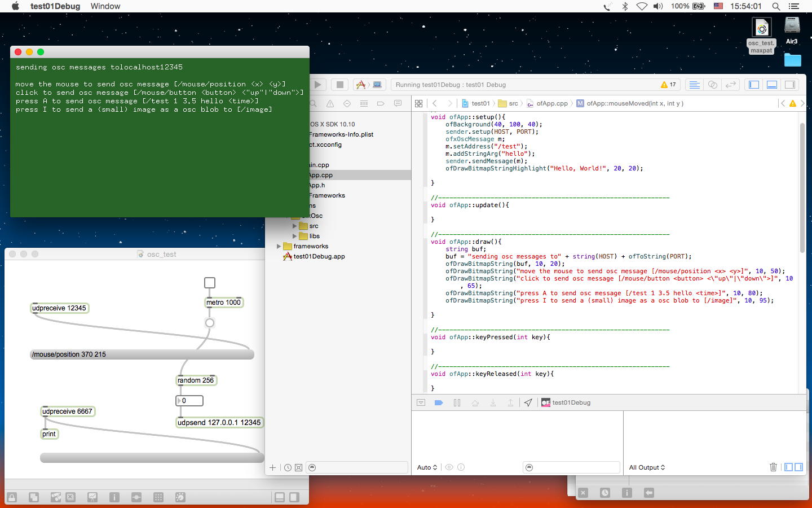Open the Window menu in menu bar
812x508 pixels.
(x=105, y=6)
